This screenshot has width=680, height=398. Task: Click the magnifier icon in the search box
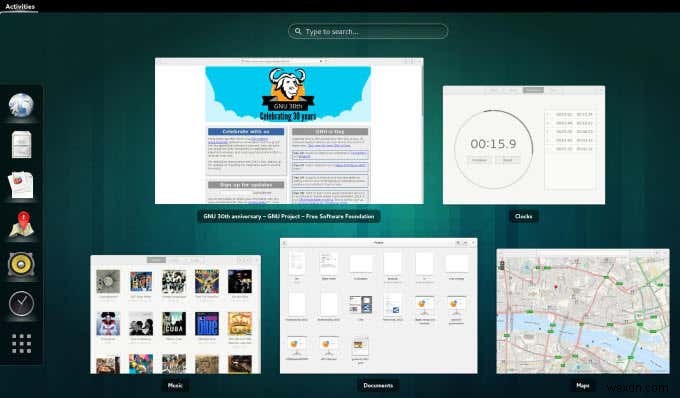[298, 31]
